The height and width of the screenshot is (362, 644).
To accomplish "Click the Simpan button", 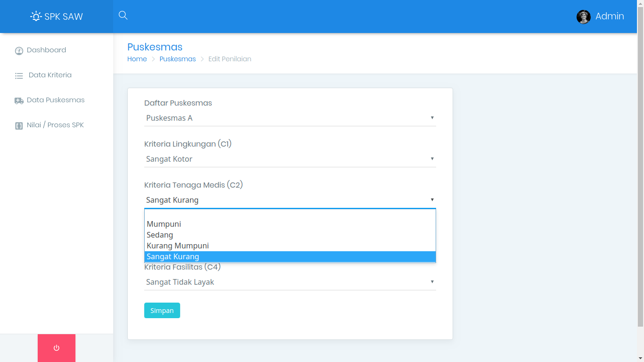I will click(x=162, y=311).
